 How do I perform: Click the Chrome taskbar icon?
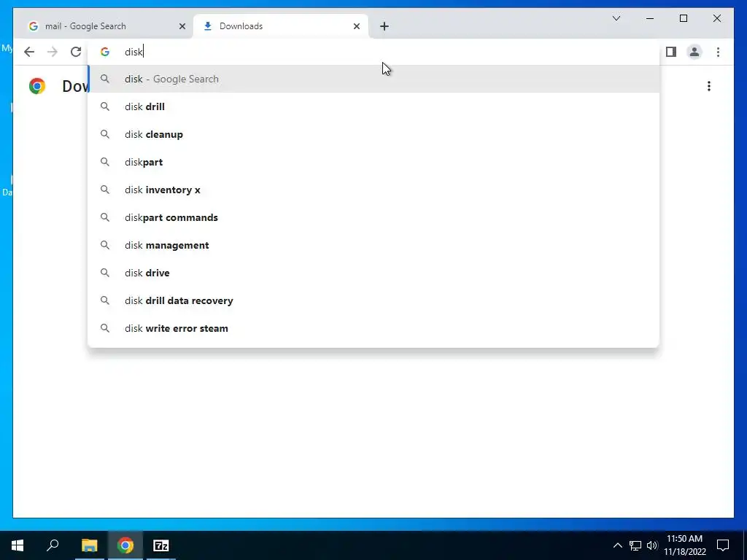125,545
